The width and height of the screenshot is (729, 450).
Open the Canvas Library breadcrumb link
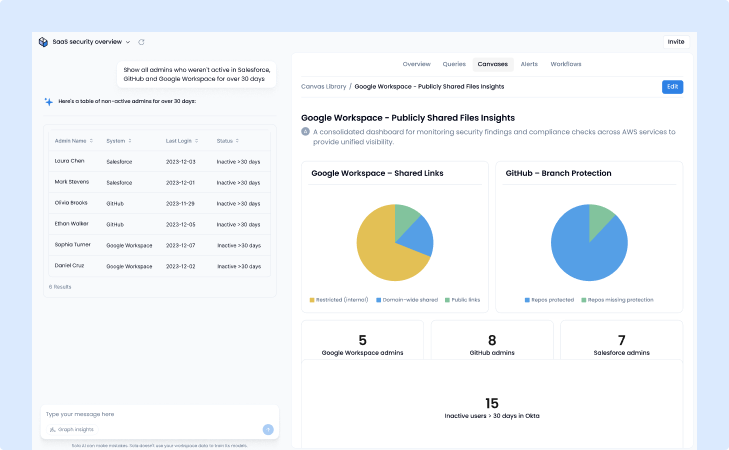coord(323,87)
